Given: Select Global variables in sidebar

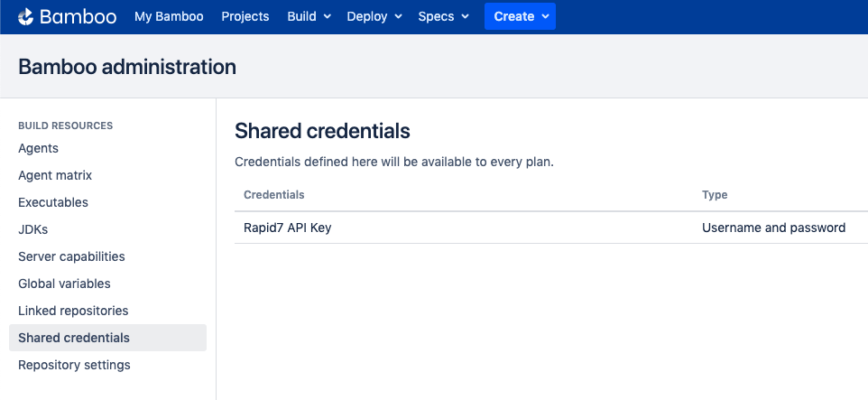Looking at the screenshot, I should click(x=64, y=284).
